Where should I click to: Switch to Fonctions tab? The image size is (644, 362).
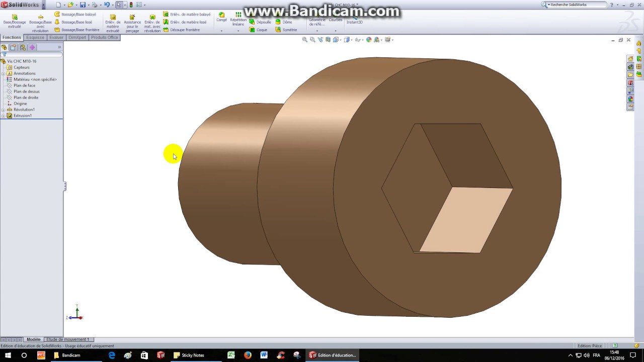[x=12, y=37]
